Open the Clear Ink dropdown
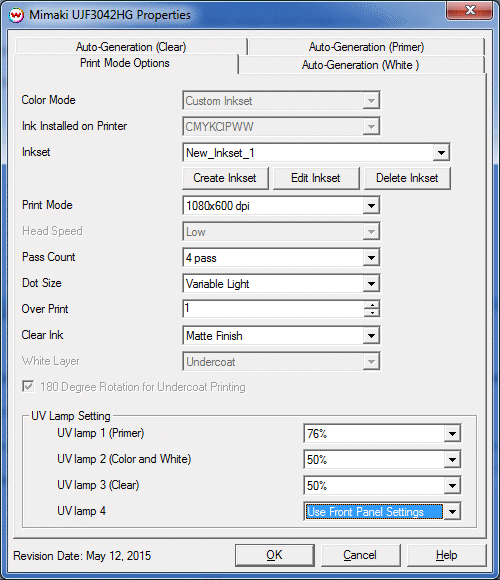 click(x=371, y=336)
